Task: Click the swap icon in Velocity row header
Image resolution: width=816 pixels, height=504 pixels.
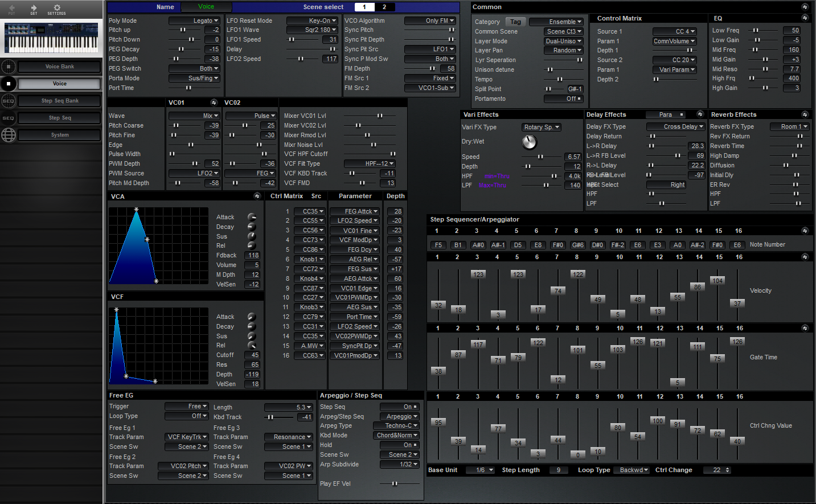Action: (805, 257)
